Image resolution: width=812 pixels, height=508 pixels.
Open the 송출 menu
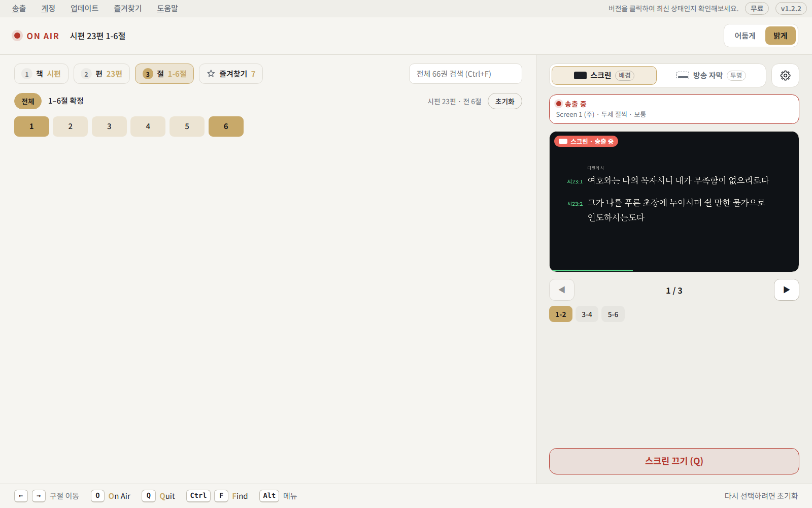point(19,8)
